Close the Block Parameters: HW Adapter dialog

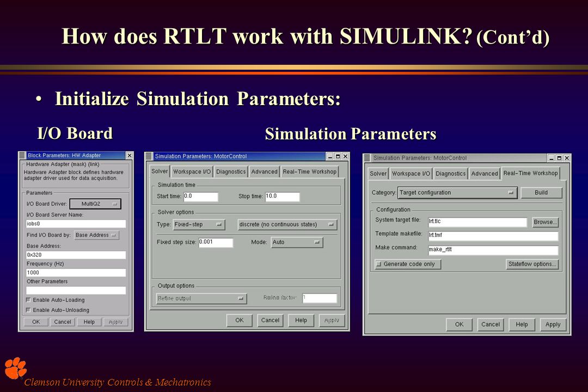coord(130,155)
